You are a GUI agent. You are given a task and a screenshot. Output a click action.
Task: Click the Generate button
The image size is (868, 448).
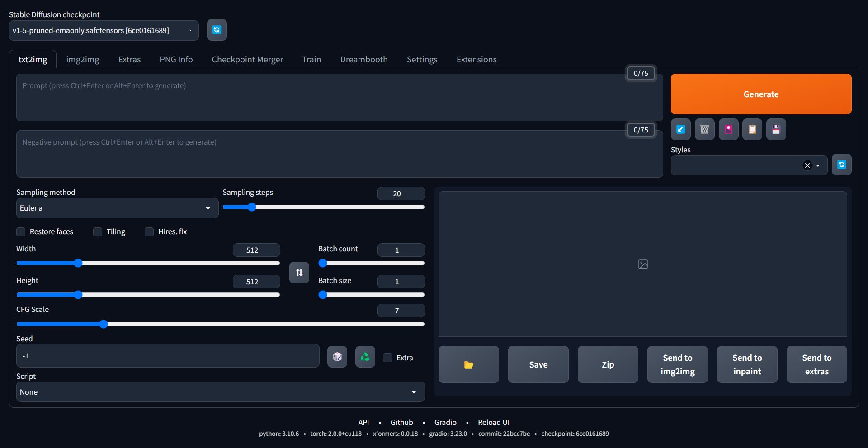coord(761,94)
